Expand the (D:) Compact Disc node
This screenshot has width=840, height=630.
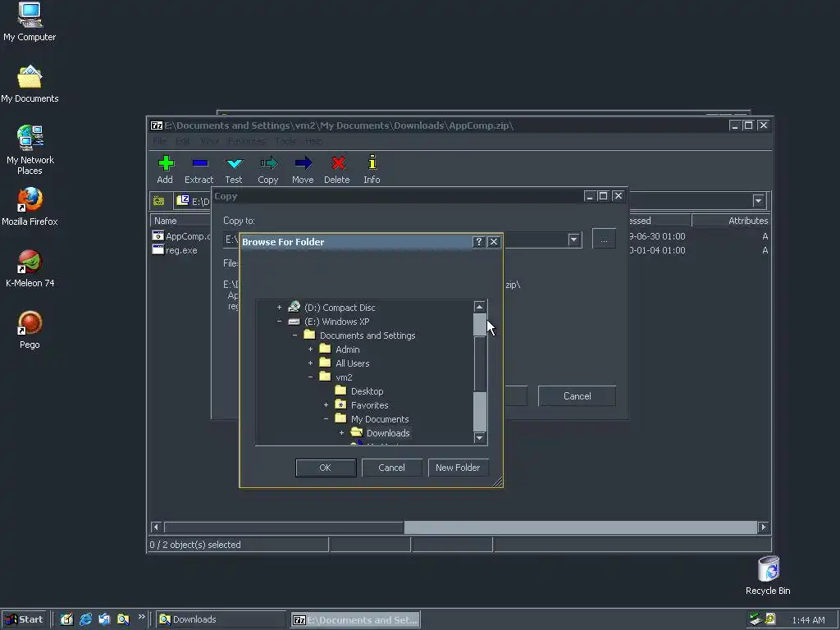coord(279,308)
